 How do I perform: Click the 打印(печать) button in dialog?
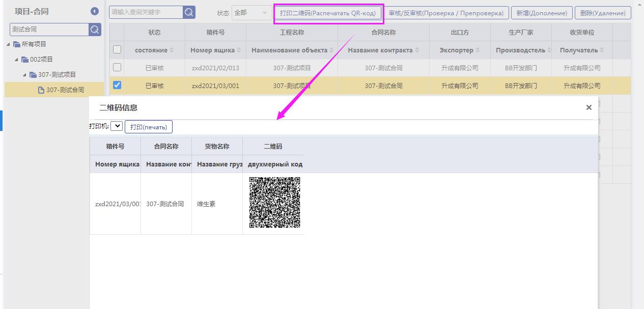coord(149,126)
